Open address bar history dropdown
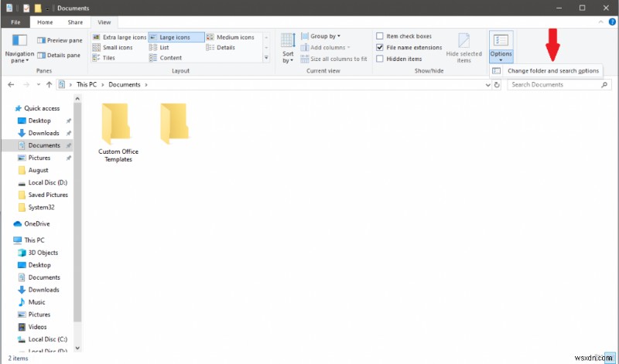The image size is (619, 364). [x=487, y=85]
